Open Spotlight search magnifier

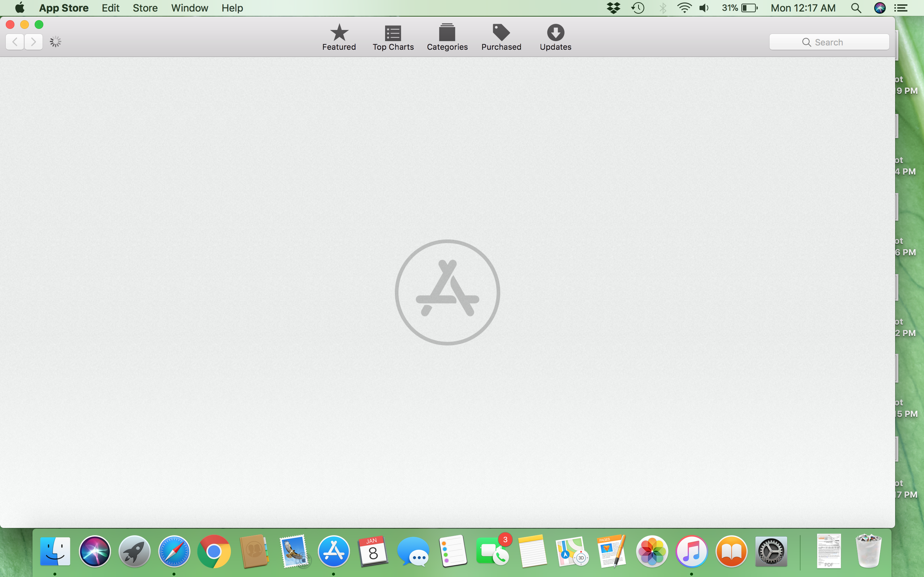click(x=856, y=8)
